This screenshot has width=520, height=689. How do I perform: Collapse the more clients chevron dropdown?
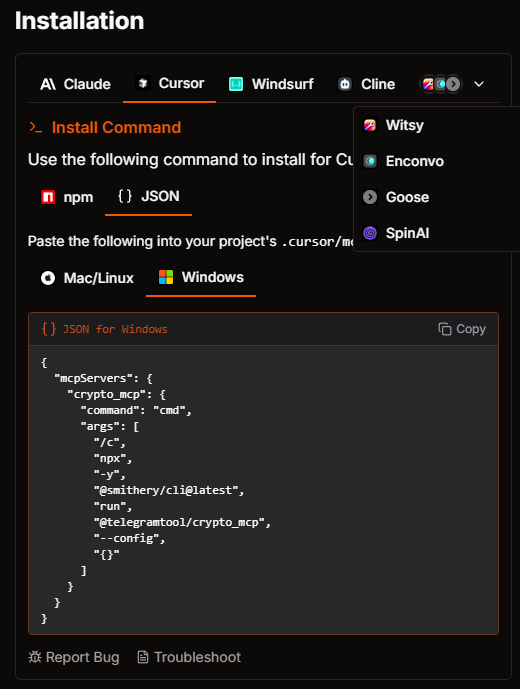479,84
